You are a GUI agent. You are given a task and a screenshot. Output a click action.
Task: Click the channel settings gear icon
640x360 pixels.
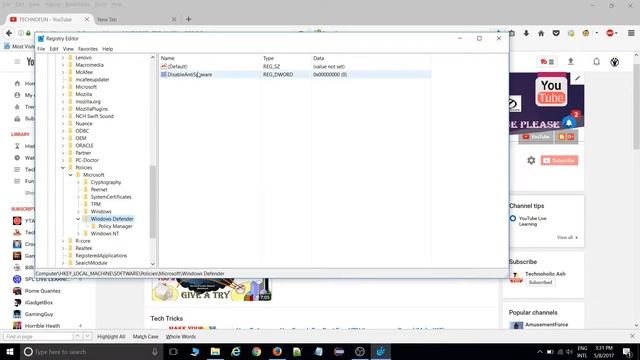pyautogui.click(x=531, y=160)
